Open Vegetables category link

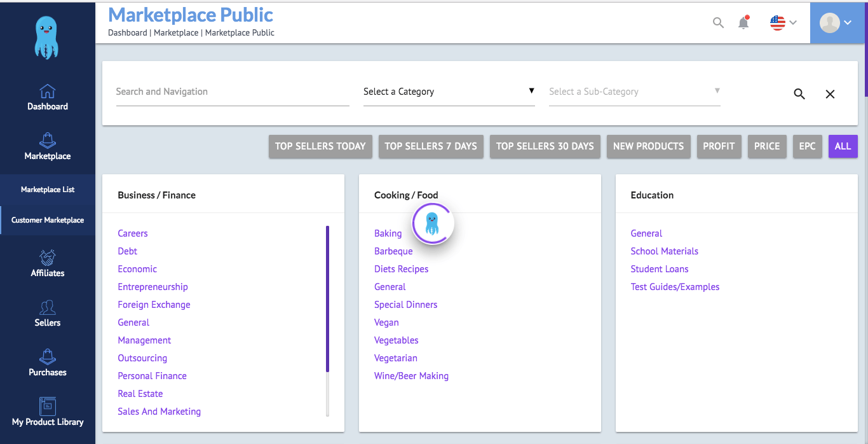(397, 340)
